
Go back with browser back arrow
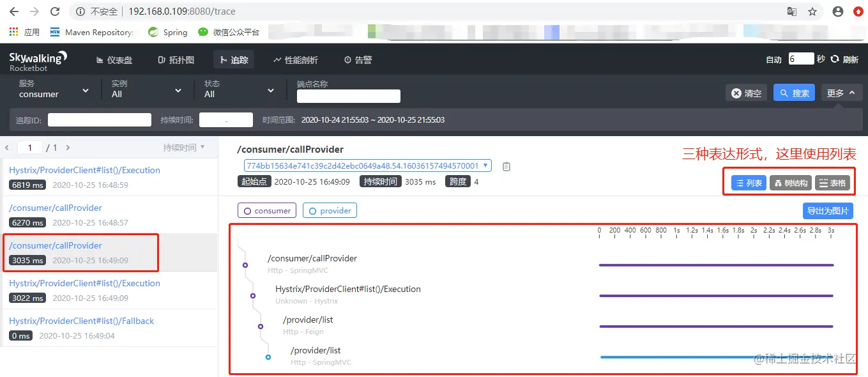14,12
